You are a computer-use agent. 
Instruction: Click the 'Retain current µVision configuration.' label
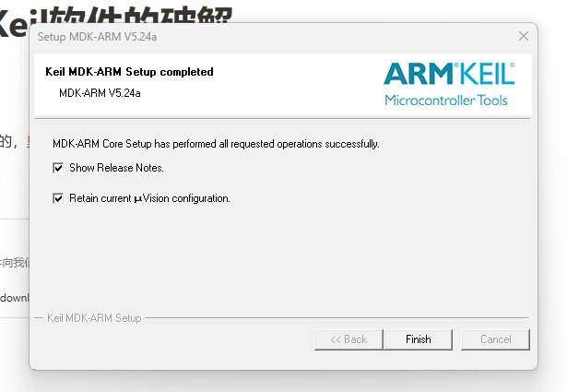149,198
